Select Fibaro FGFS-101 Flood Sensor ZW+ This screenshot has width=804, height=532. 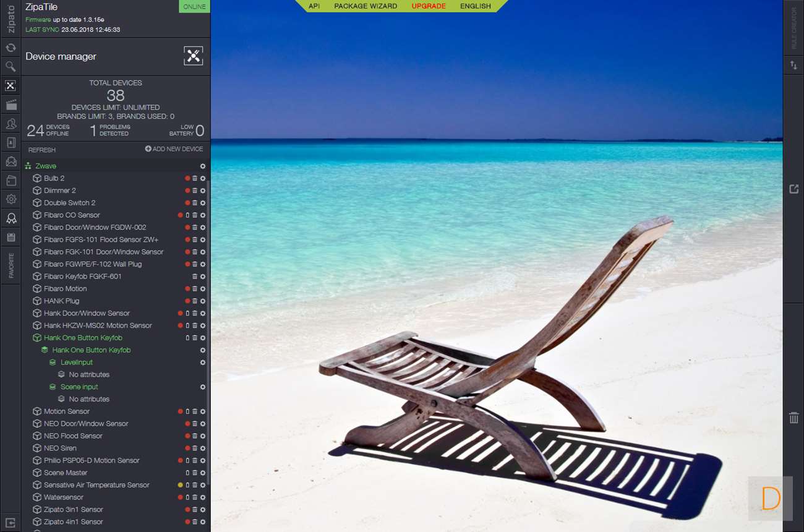coord(101,240)
